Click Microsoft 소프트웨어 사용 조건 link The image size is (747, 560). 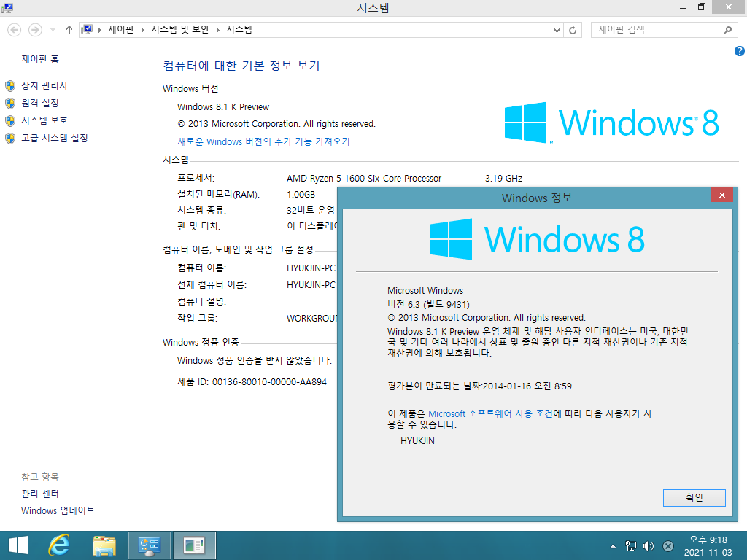[x=490, y=414]
